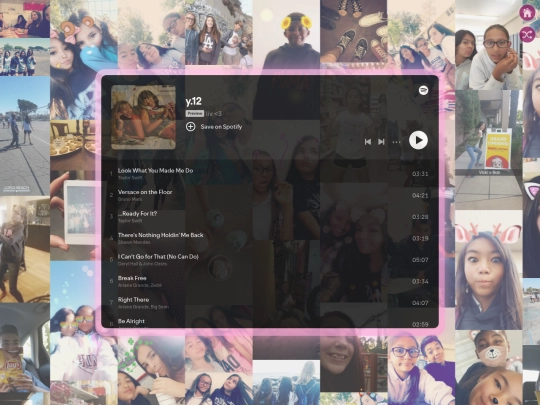
Task: Play the y.12 playlist
Action: [x=418, y=140]
